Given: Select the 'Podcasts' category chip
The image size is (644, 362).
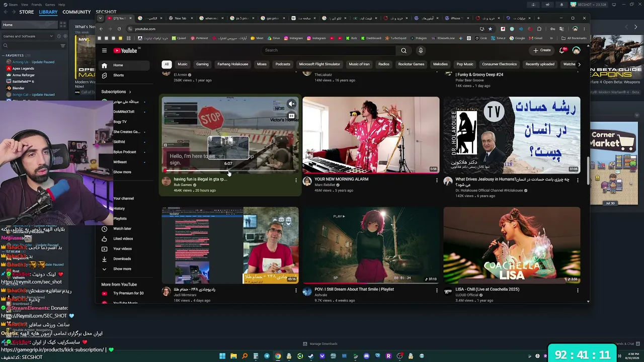Looking at the screenshot, I should coord(283,64).
